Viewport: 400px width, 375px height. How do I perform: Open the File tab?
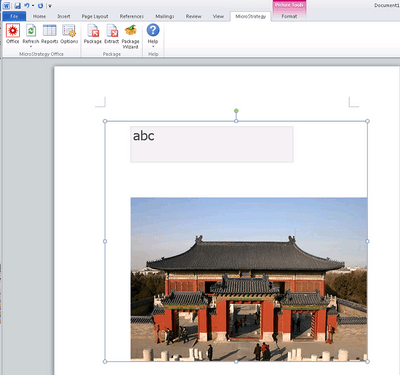click(x=14, y=16)
